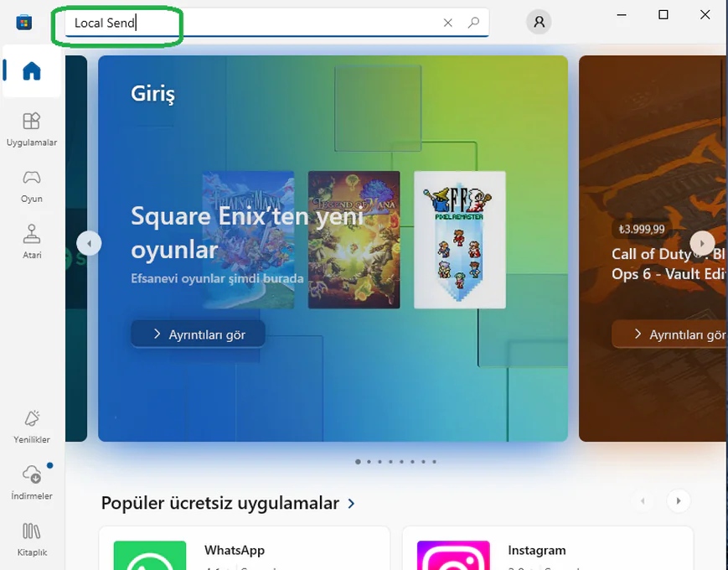
Task: Show previous carousel banner
Action: [x=89, y=243]
